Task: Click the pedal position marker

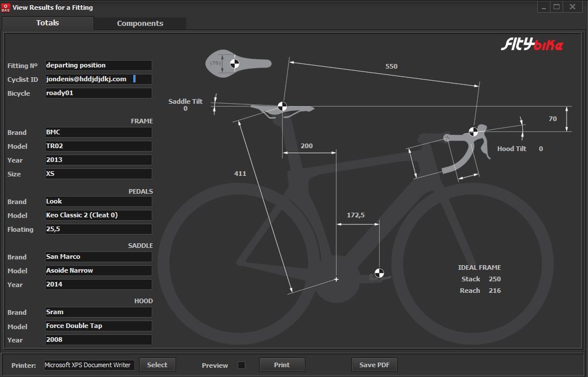Action: (379, 273)
